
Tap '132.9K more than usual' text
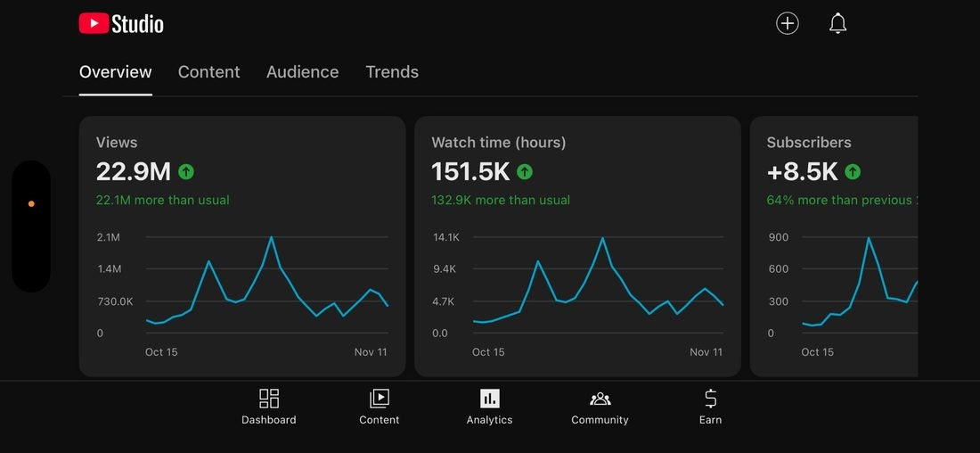[501, 201]
